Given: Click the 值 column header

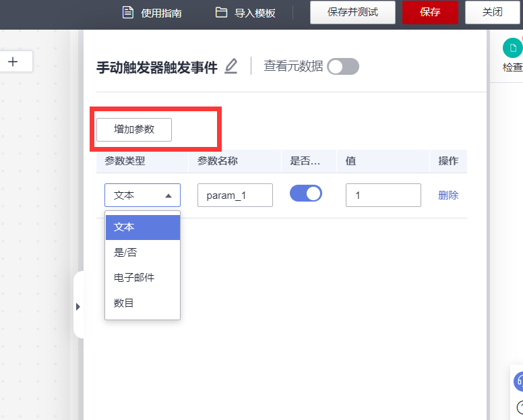Looking at the screenshot, I should pyautogui.click(x=383, y=161).
